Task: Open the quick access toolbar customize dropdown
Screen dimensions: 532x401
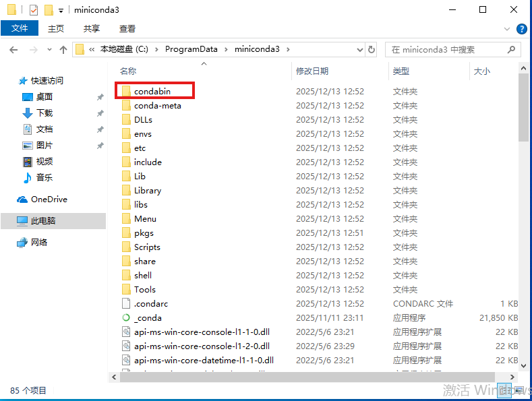Action: pos(61,10)
